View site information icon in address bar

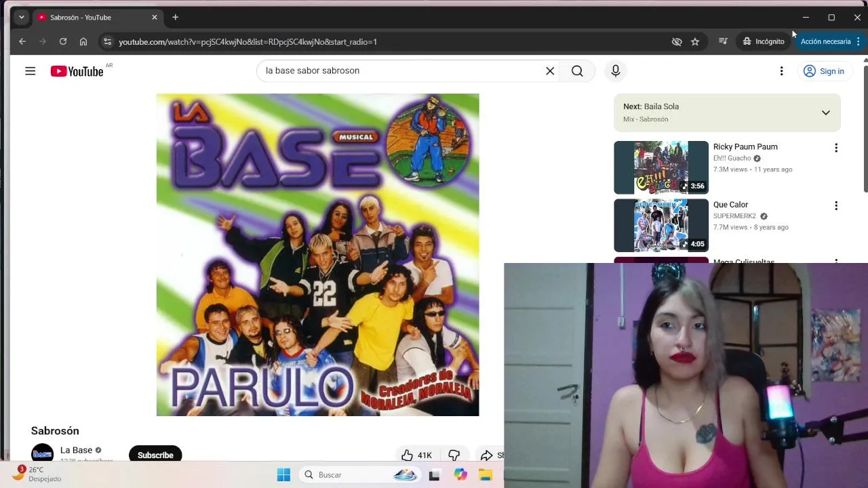[106, 41]
